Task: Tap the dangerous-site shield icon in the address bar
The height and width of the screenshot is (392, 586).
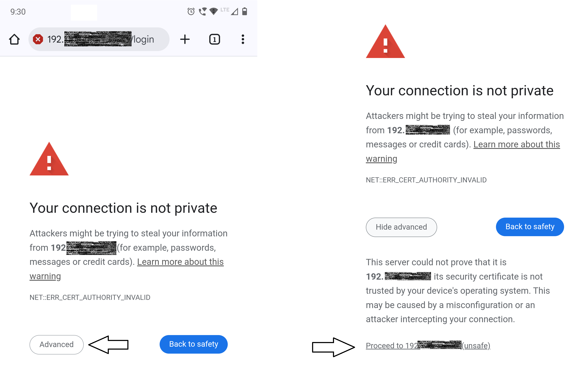Action: coord(38,39)
